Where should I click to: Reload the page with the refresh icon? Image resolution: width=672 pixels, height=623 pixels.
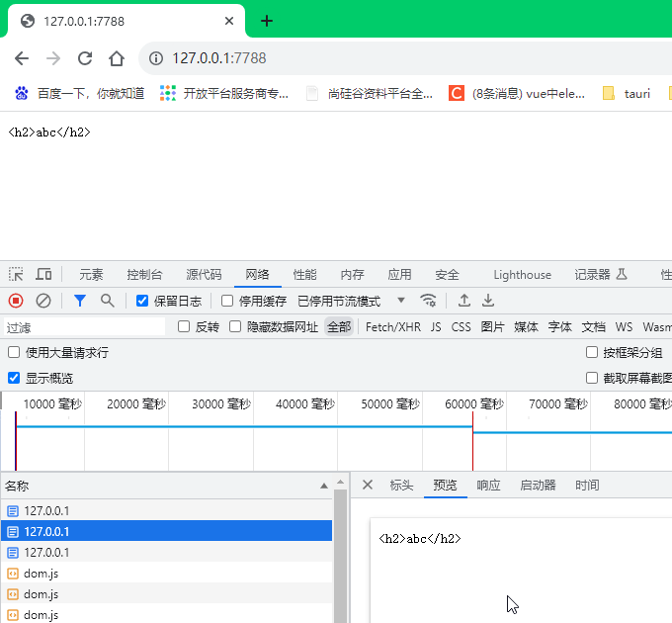pyautogui.click(x=85, y=58)
